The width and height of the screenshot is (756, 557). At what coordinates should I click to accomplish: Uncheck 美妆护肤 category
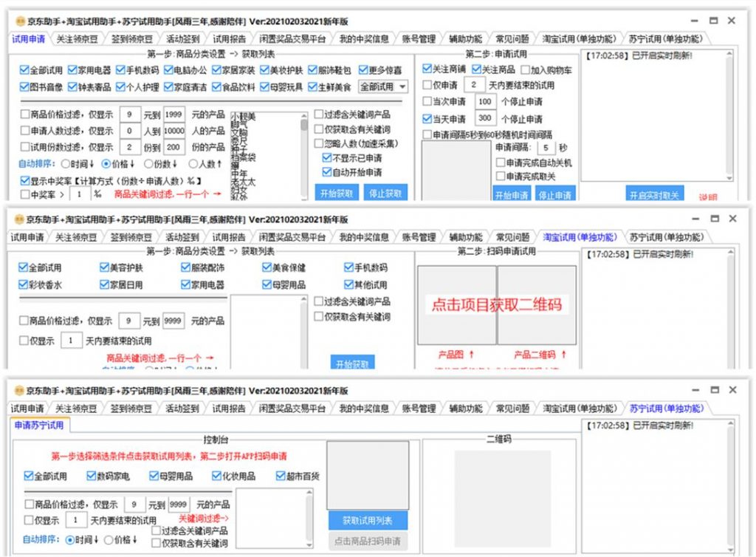point(265,70)
